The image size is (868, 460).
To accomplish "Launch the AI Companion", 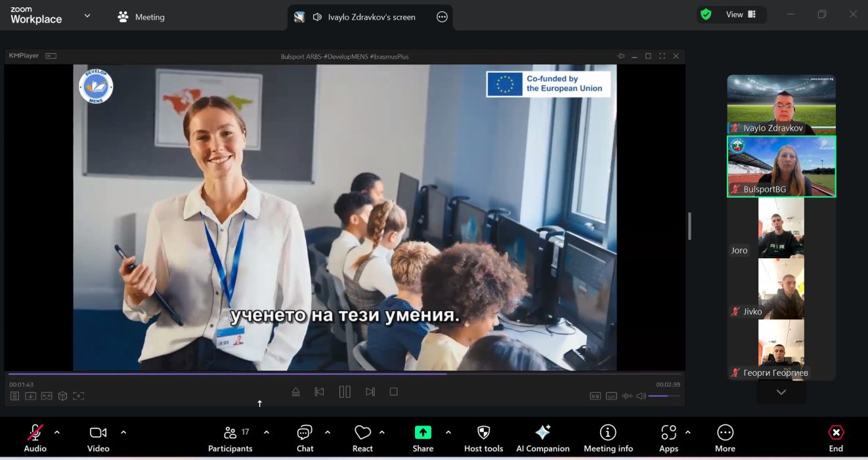I will (542, 438).
